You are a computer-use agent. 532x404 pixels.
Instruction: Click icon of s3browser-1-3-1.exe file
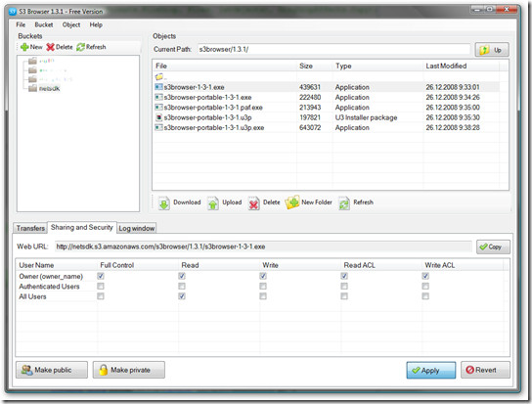[x=158, y=87]
